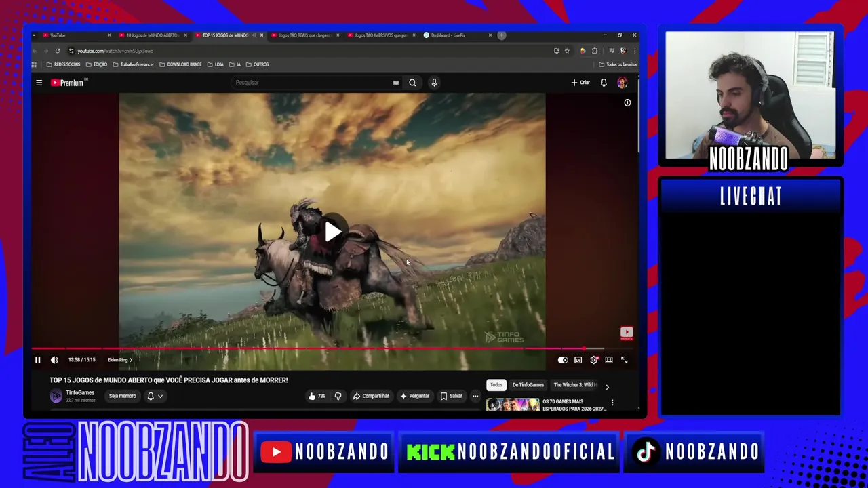Click the large play overlay on video
Viewport: 868px width, 488px height.
click(x=332, y=232)
